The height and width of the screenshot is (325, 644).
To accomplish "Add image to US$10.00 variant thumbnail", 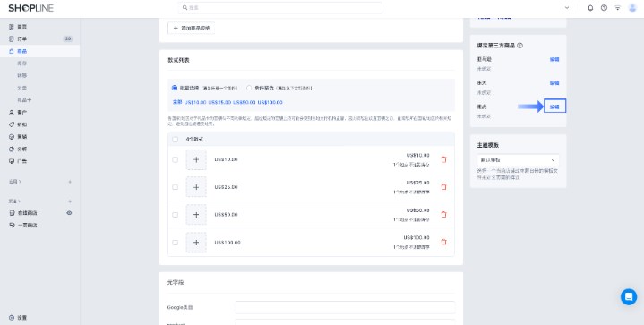I will (x=196, y=159).
